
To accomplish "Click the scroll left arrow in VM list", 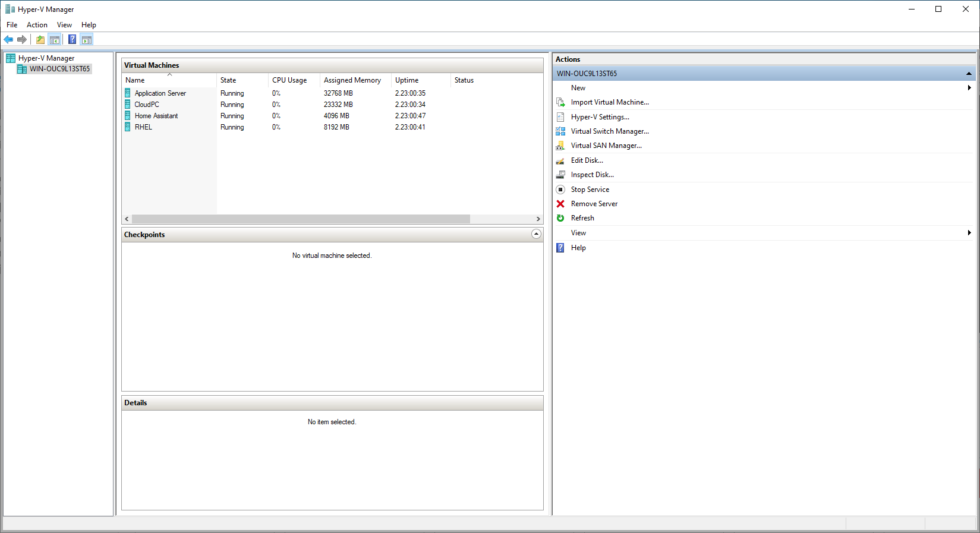I will tap(127, 219).
